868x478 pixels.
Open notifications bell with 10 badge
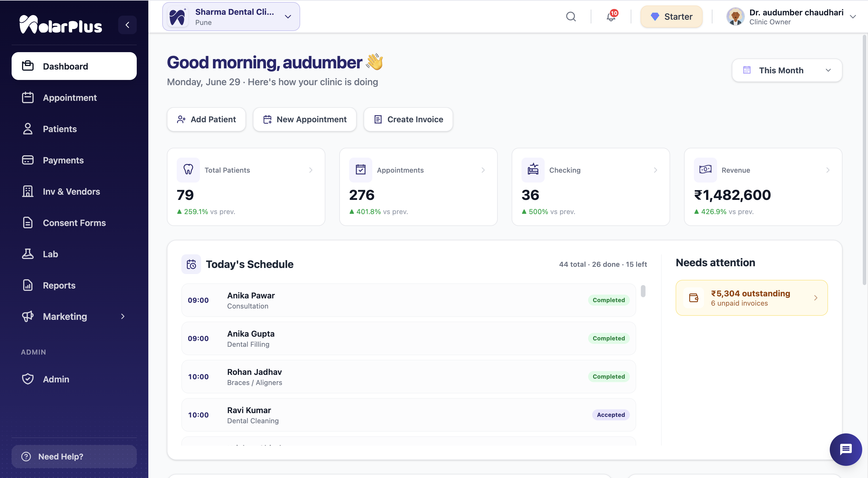click(611, 16)
